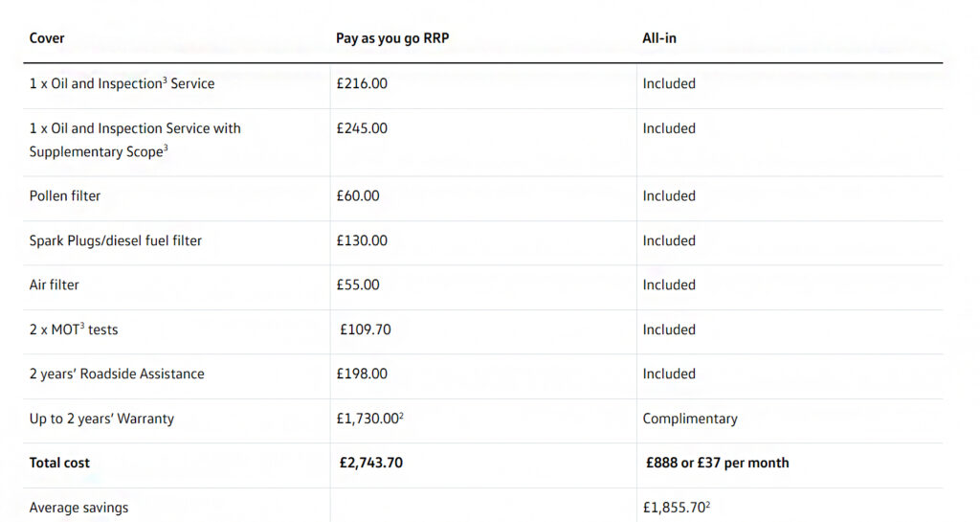980x522 pixels.
Task: Select Spark Plugs/diesel fuel filter label
Action: pyautogui.click(x=116, y=240)
